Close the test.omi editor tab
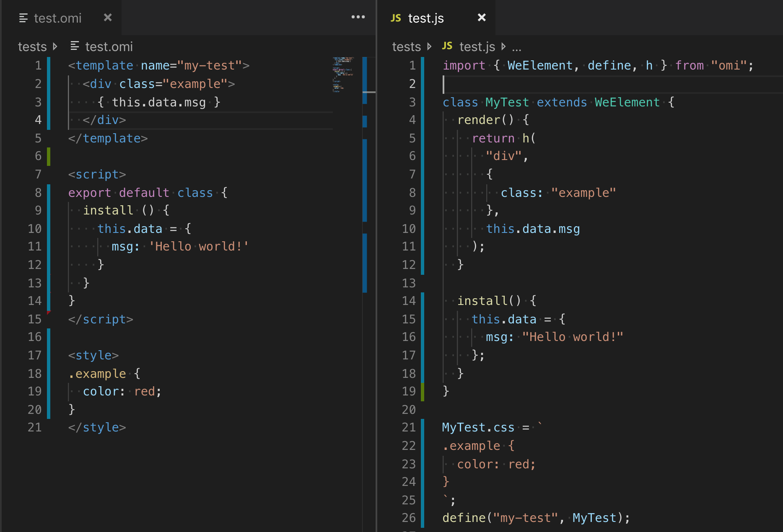783x532 pixels. point(108,18)
